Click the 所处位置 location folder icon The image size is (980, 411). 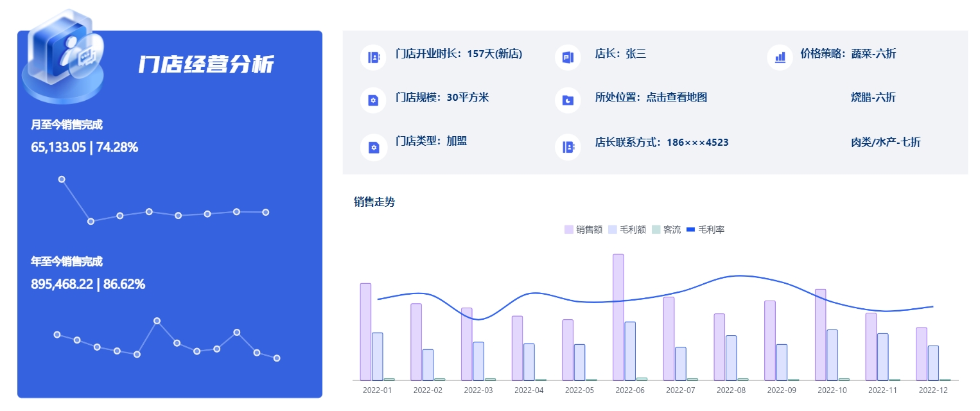[x=568, y=100]
